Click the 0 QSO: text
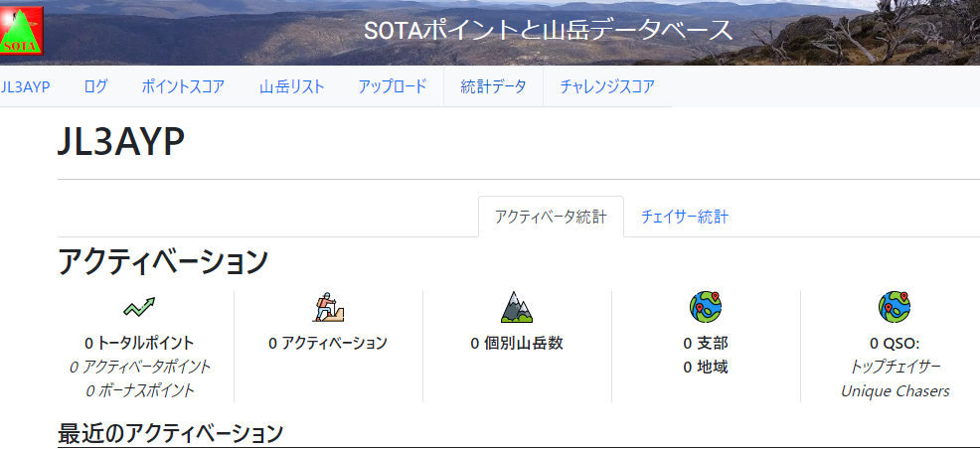Screen dimensions: 980x449 tap(895, 343)
